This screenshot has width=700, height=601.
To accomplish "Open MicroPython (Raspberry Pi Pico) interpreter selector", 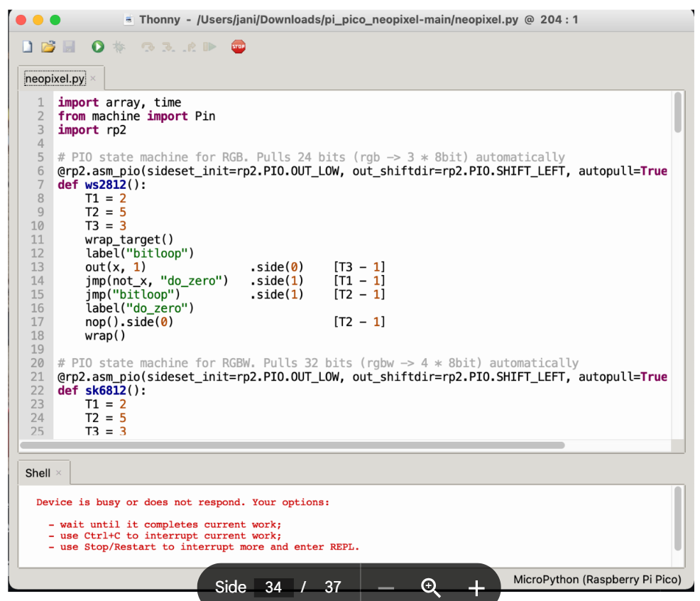I will (597, 580).
